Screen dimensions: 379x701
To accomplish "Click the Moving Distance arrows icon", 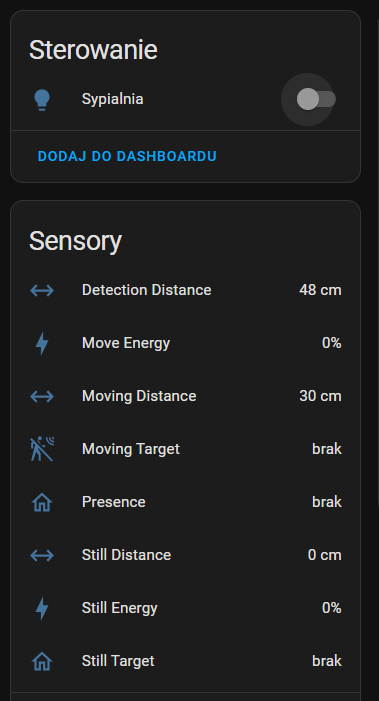I will click(42, 396).
